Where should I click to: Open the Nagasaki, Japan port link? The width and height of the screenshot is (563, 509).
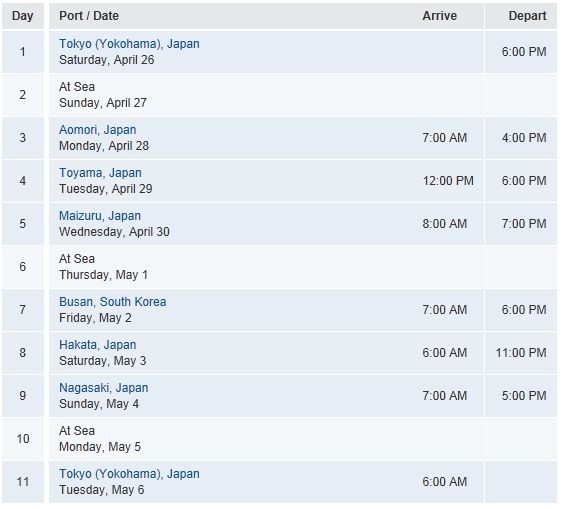point(104,388)
